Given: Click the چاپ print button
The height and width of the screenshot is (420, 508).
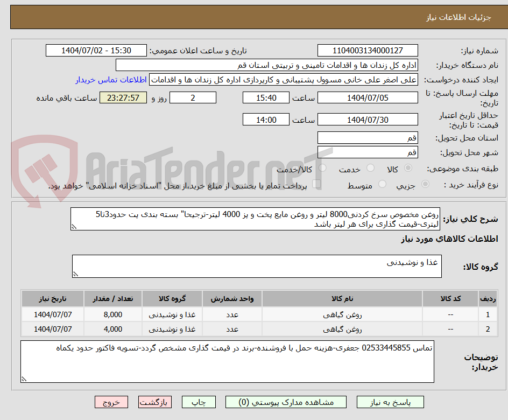Looking at the screenshot, I should (199, 402).
